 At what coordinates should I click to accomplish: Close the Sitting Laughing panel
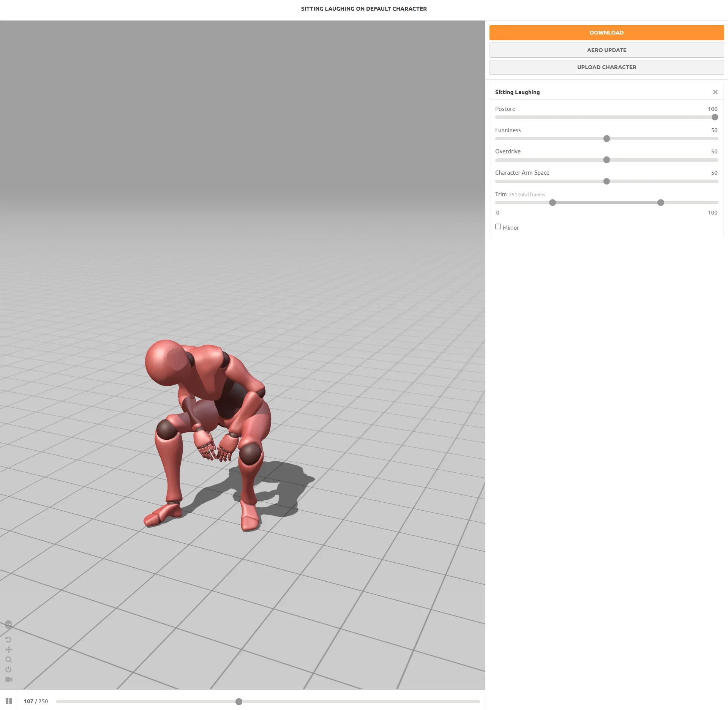(715, 92)
